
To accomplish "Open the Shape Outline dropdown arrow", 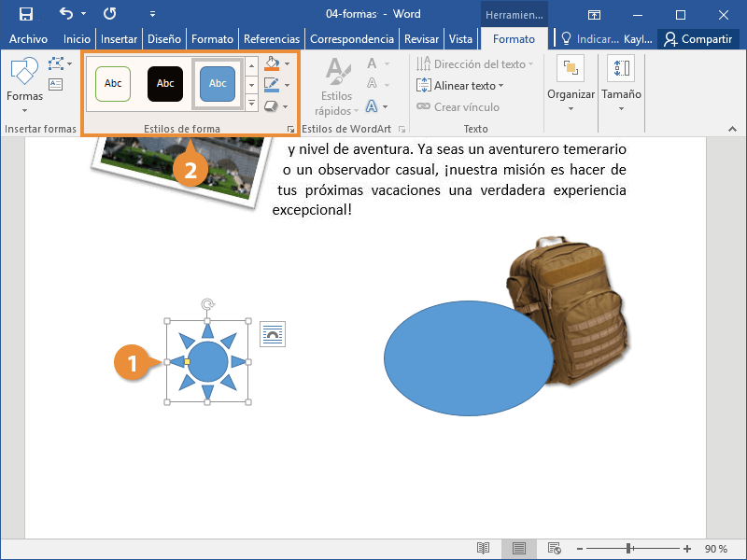I will coord(287,85).
